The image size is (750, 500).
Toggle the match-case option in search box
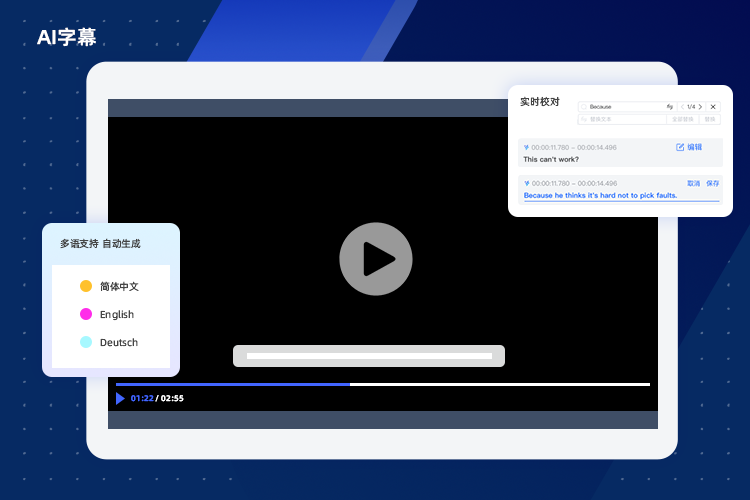670,106
